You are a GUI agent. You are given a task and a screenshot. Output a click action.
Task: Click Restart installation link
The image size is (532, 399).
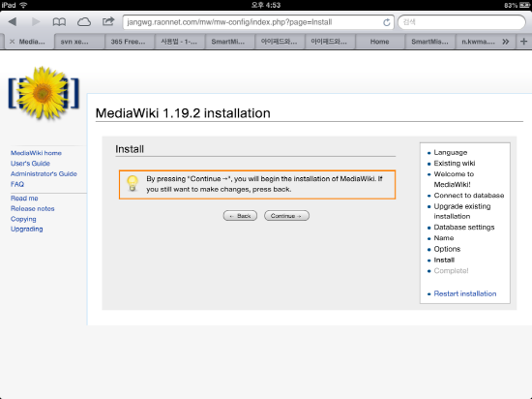pos(465,293)
